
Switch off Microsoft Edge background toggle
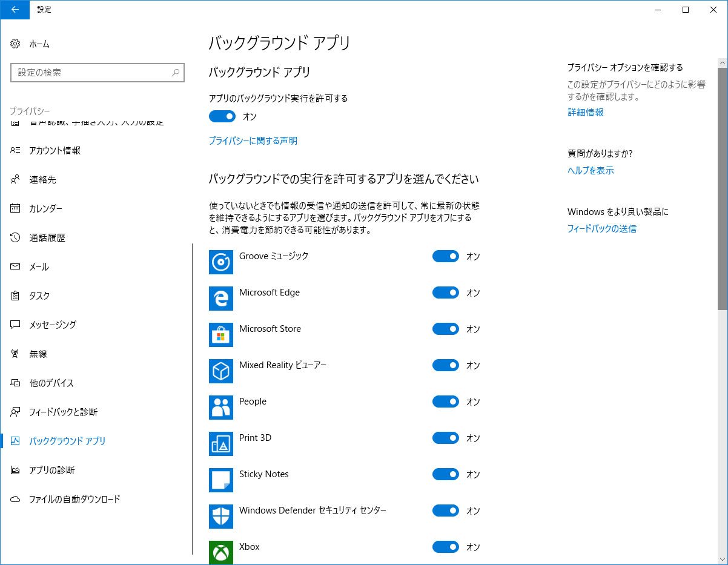[x=446, y=292]
